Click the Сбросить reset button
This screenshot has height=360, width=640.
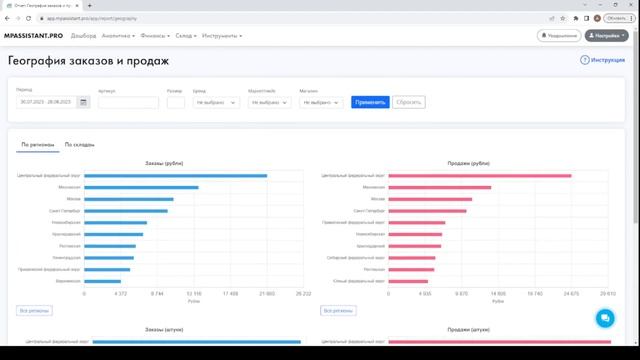click(x=409, y=102)
